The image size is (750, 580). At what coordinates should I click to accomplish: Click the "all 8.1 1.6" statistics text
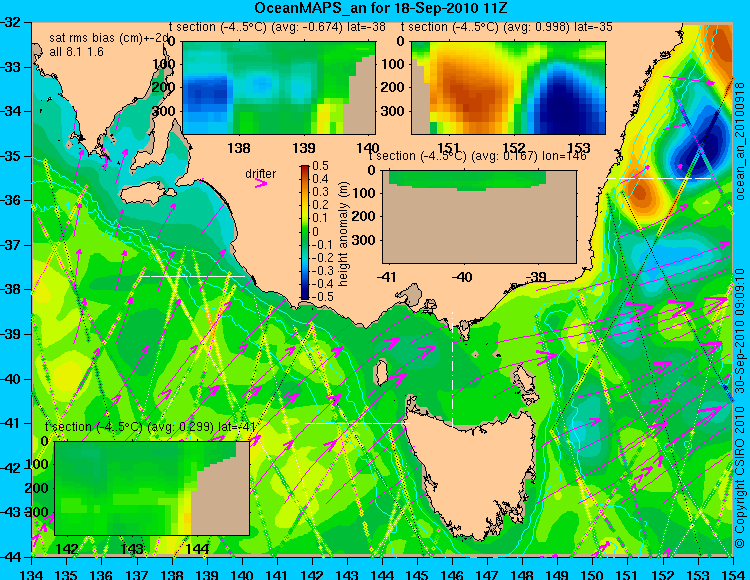(x=77, y=52)
